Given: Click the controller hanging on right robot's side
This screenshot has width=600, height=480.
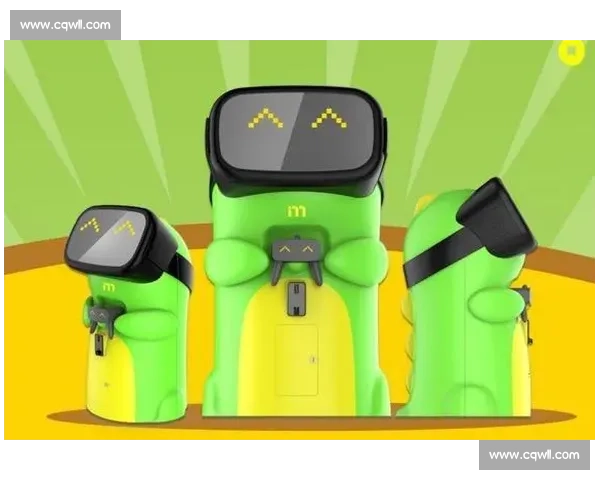Looking at the screenshot, I should tap(521, 302).
